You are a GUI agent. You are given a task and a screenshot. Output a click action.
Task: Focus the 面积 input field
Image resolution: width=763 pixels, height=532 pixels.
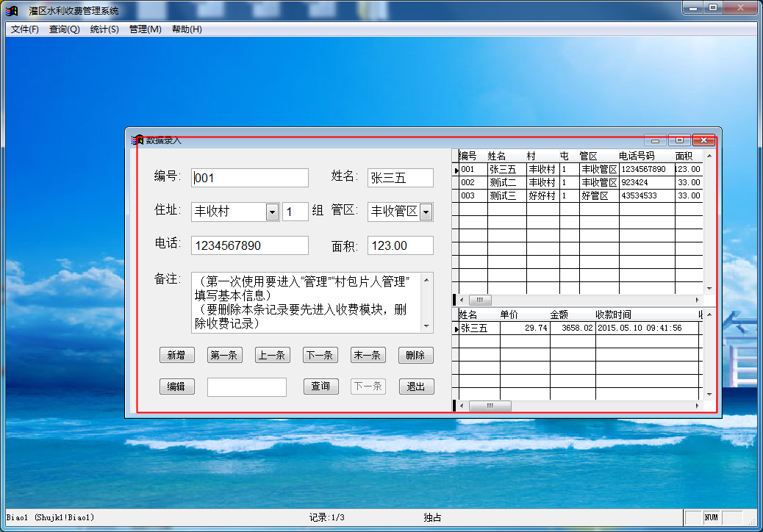point(400,245)
